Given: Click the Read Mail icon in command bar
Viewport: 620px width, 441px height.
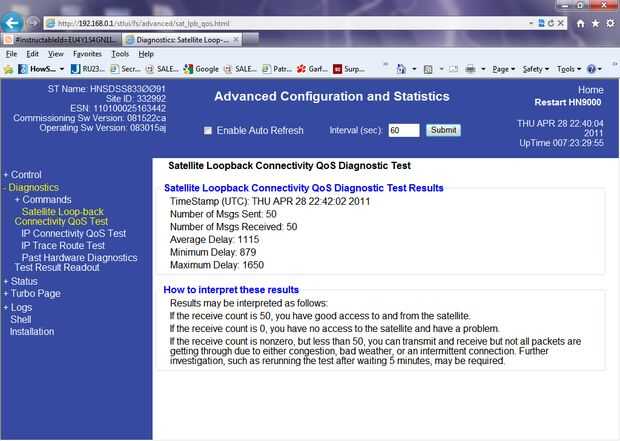Looking at the screenshot, I should point(453,70).
